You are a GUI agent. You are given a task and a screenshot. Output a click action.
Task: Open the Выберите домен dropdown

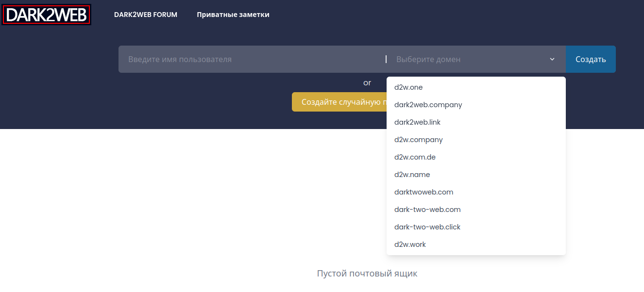click(476, 59)
